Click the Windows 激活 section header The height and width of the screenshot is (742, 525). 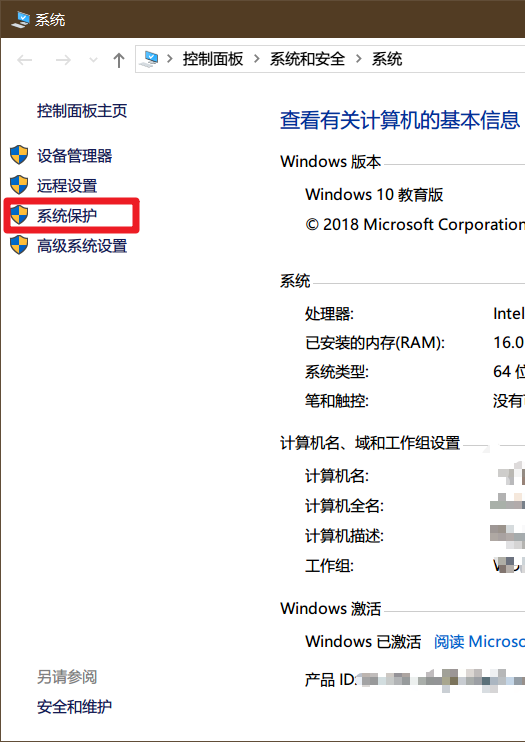coord(330,608)
